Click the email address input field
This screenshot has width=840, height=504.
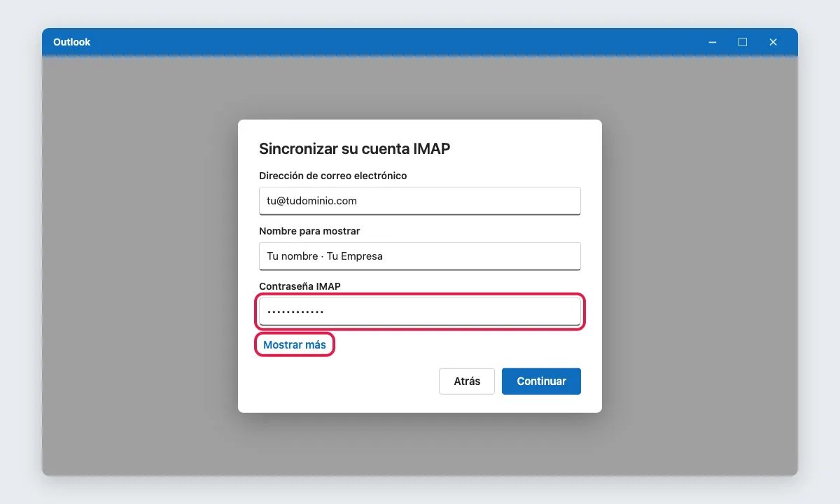(x=420, y=201)
